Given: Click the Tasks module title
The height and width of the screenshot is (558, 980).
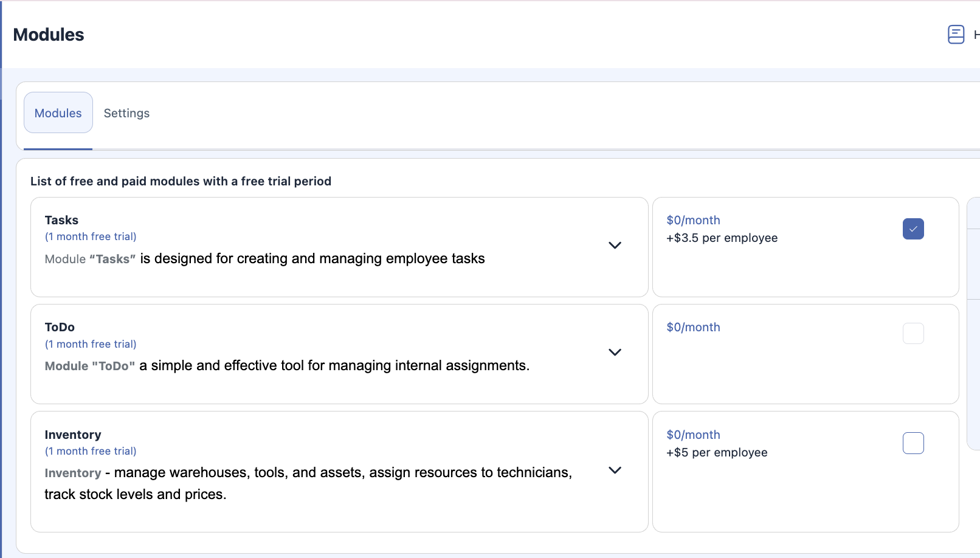Looking at the screenshot, I should [x=61, y=220].
